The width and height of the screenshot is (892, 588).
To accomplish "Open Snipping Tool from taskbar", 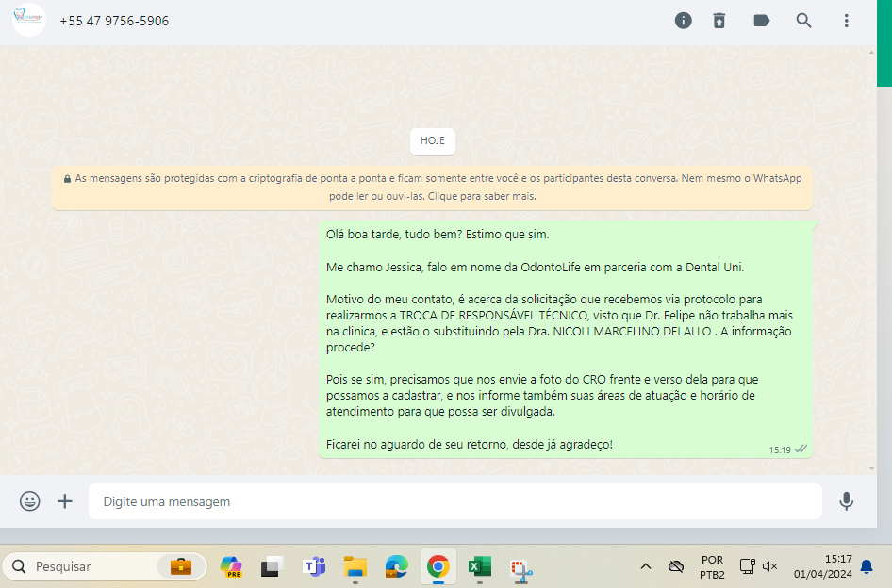I will click(x=521, y=571).
